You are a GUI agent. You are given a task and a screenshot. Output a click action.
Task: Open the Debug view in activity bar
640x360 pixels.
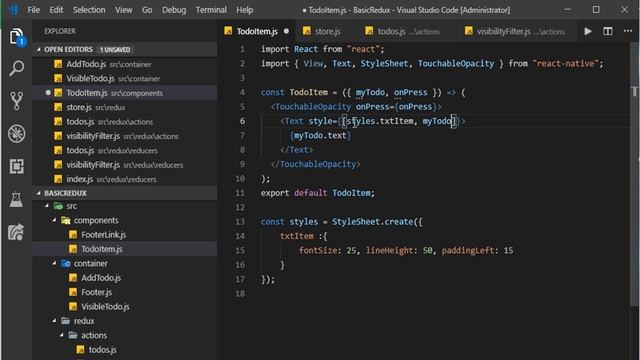(x=16, y=133)
